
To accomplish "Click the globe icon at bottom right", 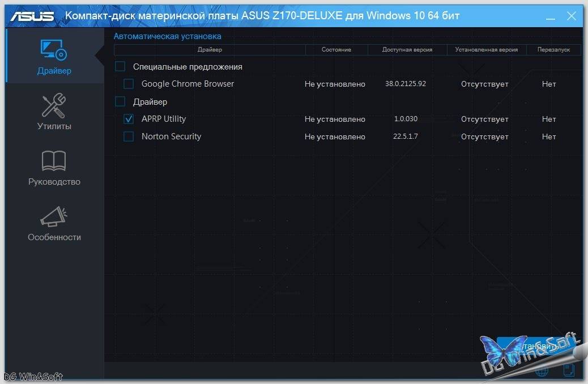I will tap(542, 370).
